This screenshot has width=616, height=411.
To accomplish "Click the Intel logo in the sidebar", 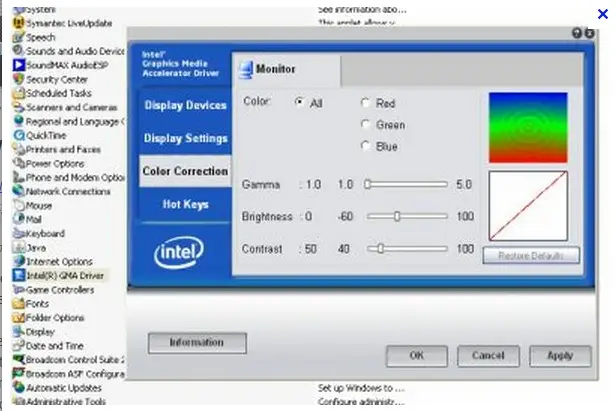I will tap(179, 252).
